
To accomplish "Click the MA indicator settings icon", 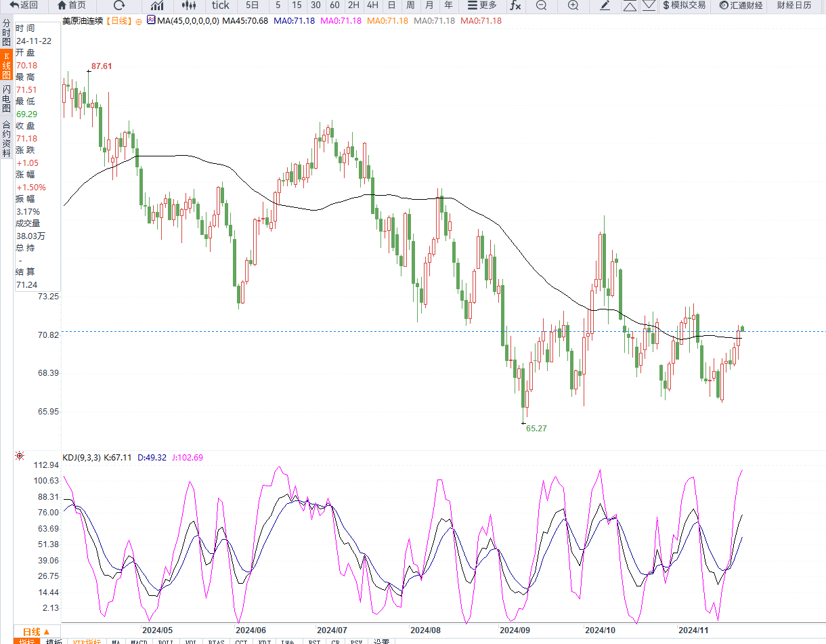I will tap(151, 20).
